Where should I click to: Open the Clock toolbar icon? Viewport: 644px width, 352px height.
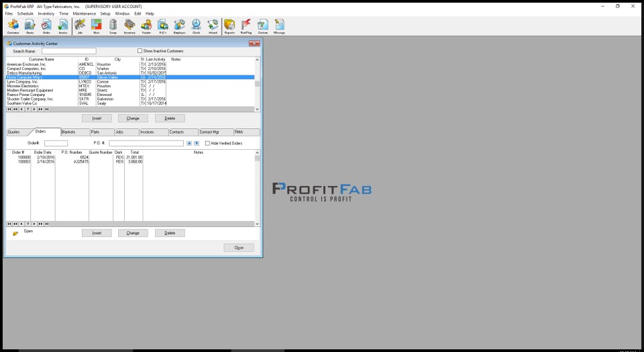click(197, 26)
